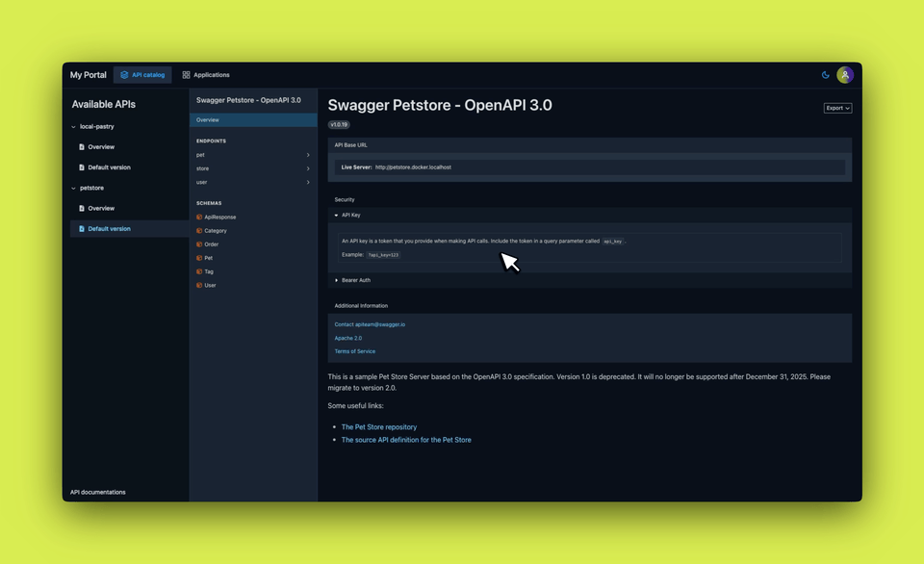This screenshot has width=924, height=564.
Task: Click the Pet schema icon
Action: (199, 258)
